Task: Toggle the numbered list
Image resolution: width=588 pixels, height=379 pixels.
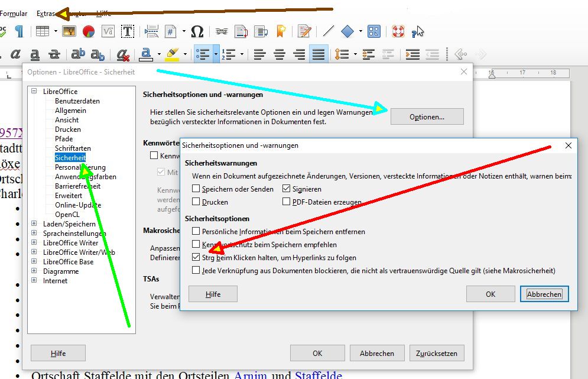Action: coord(228,54)
